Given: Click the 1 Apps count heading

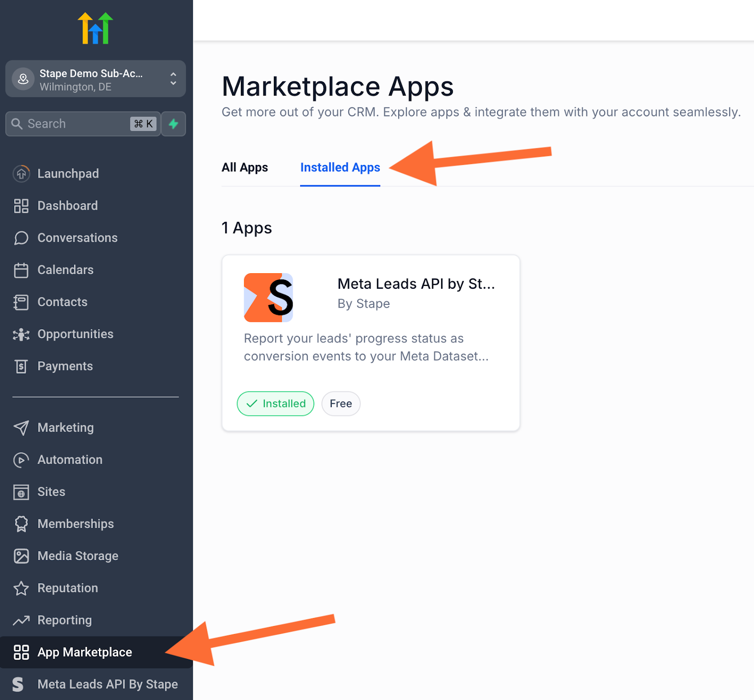Looking at the screenshot, I should tap(246, 228).
